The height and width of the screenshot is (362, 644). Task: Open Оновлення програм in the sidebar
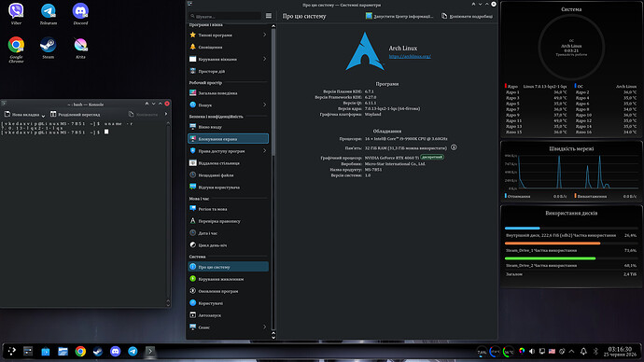point(229,291)
